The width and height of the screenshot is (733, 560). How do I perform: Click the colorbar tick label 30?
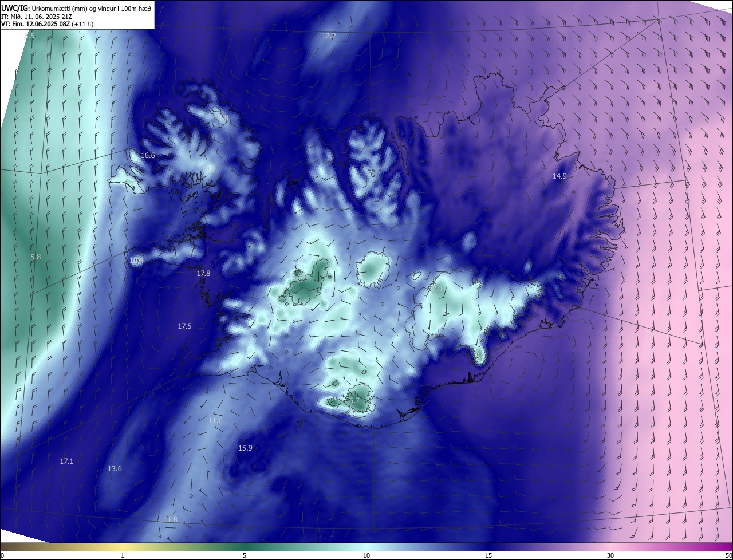tap(610, 555)
